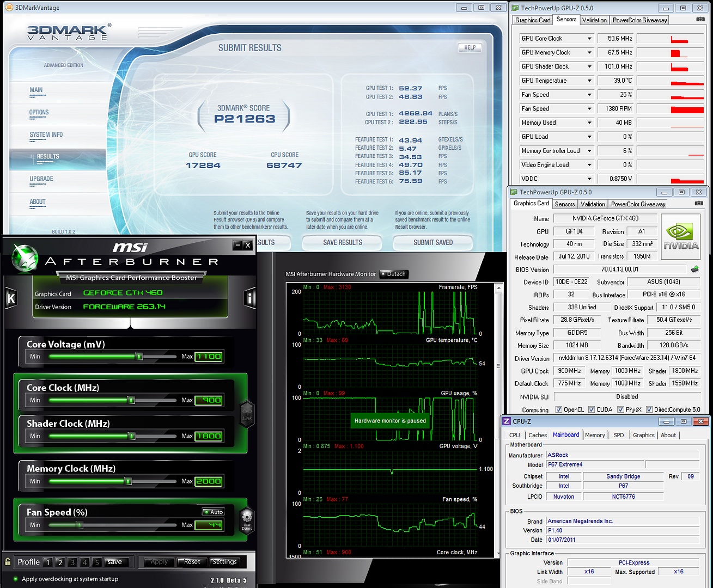Open Afterburner Settings button

[x=224, y=562]
